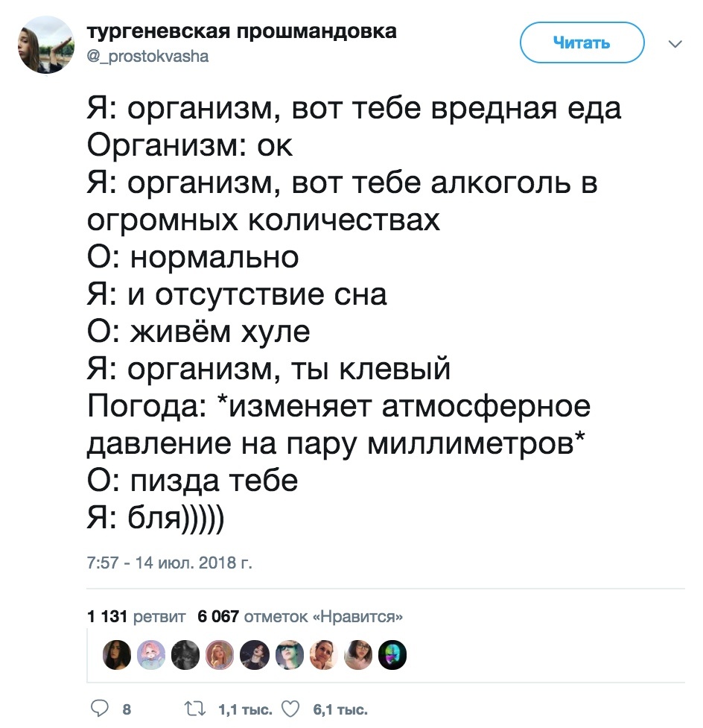Select the display name тургеневская прошмандовка
The height and width of the screenshot is (728, 703).
(x=243, y=31)
